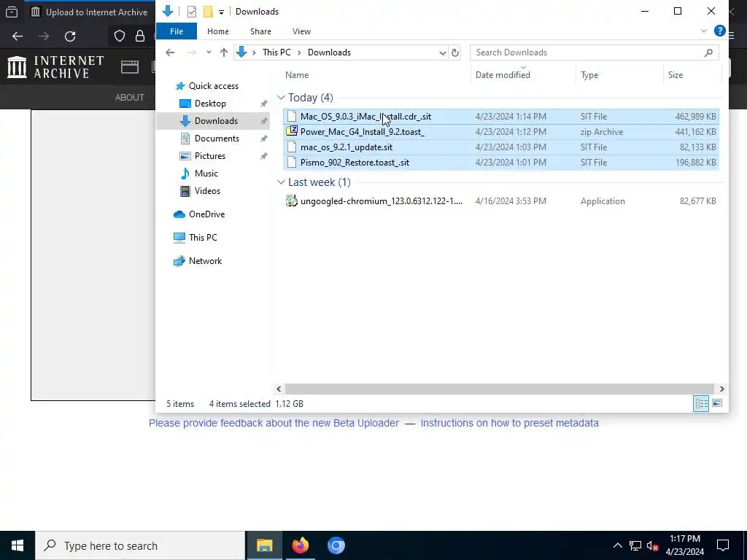Sort files by Date modified column
Viewport: 747px width, 560px height.
click(x=503, y=75)
